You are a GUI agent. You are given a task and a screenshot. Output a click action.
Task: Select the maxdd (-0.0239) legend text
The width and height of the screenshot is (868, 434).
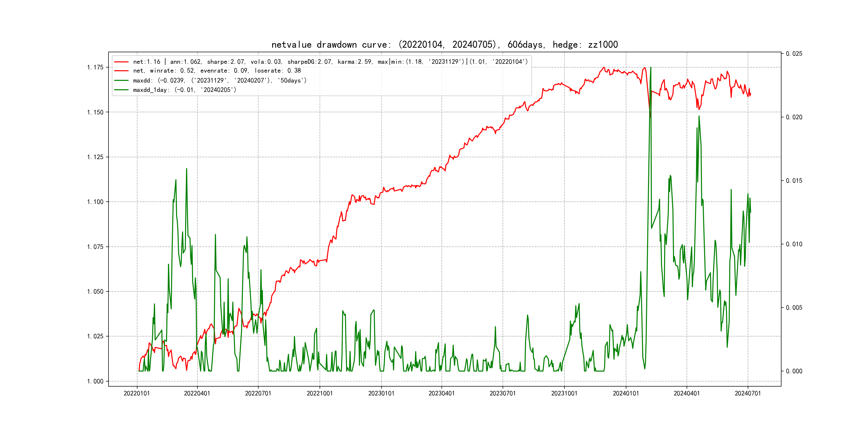click(220, 81)
